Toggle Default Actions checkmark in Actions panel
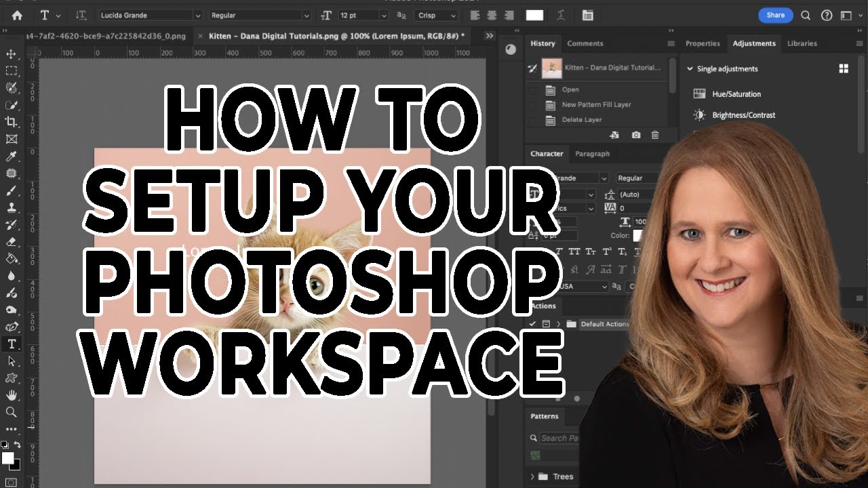This screenshot has height=488, width=868. click(x=533, y=324)
